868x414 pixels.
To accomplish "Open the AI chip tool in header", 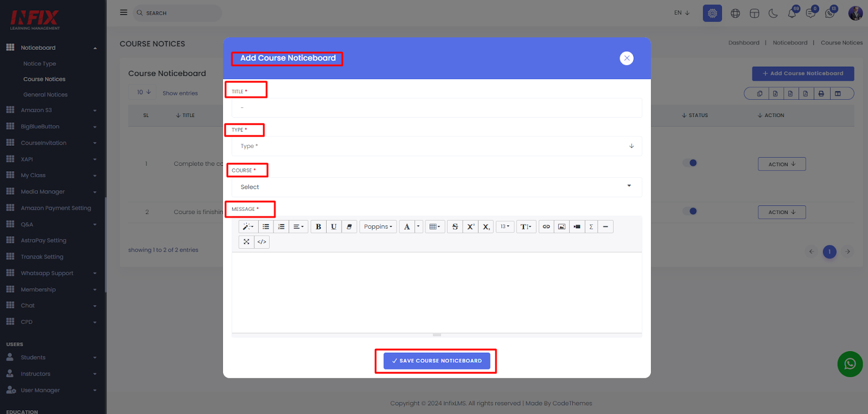I will (x=712, y=13).
